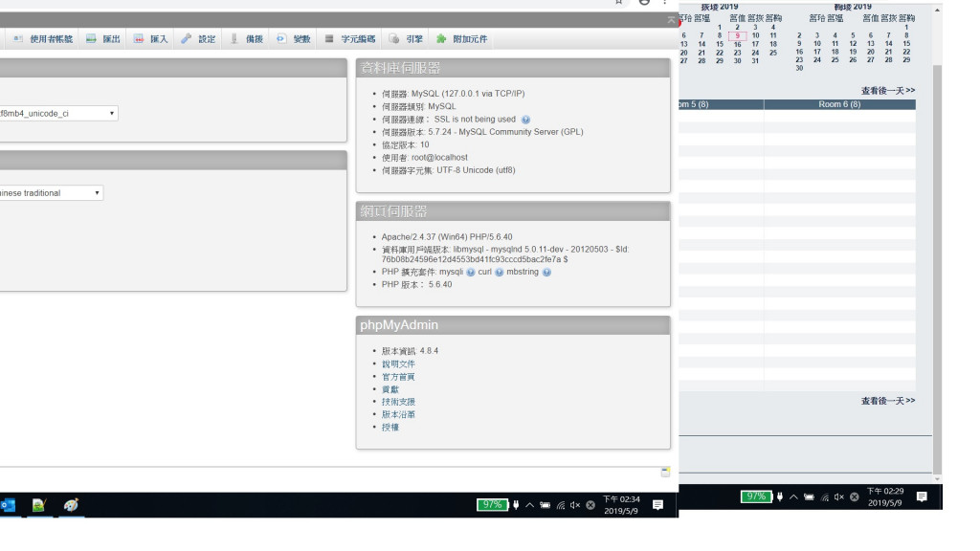Click the phpMyAdmin panel header
The image size is (980, 551).
513,325
